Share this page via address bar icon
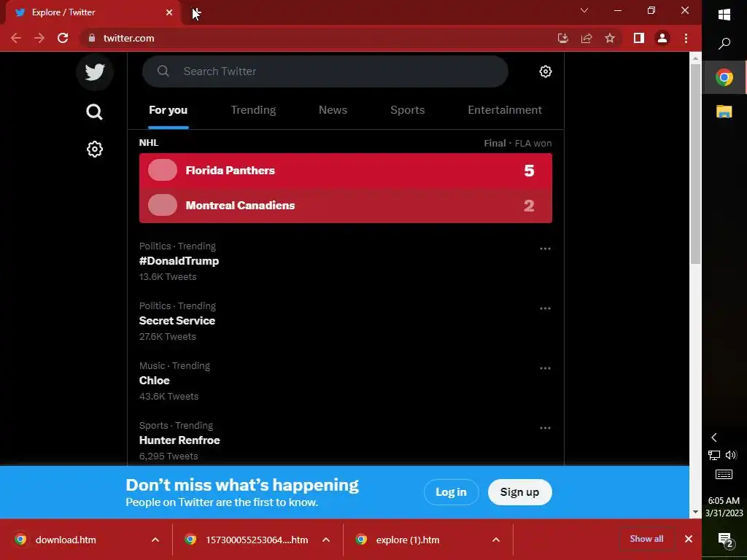The width and height of the screenshot is (747, 560). click(587, 38)
